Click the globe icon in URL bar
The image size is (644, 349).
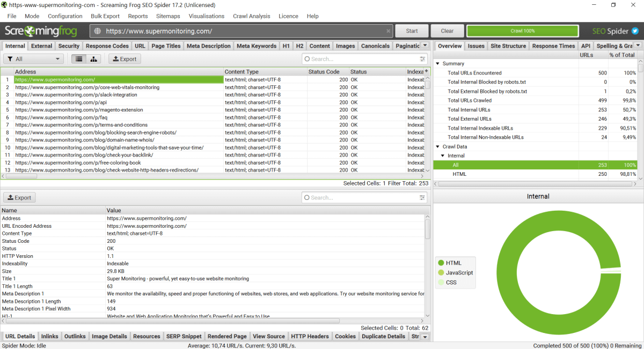(x=98, y=31)
